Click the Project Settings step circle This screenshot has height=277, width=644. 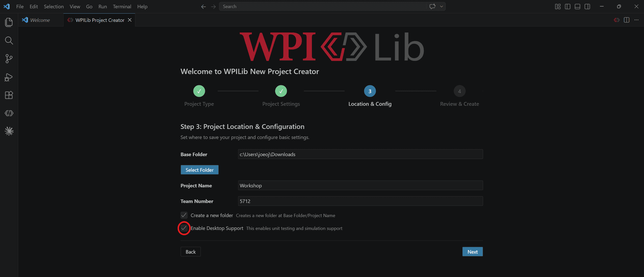281,91
